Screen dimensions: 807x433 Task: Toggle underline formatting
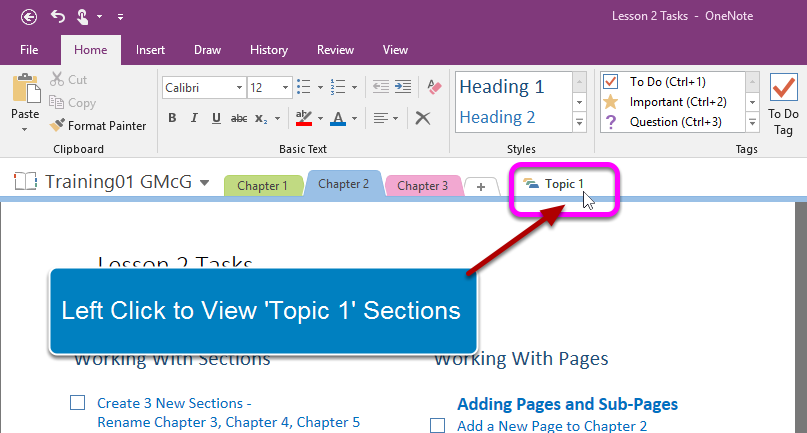tap(216, 118)
